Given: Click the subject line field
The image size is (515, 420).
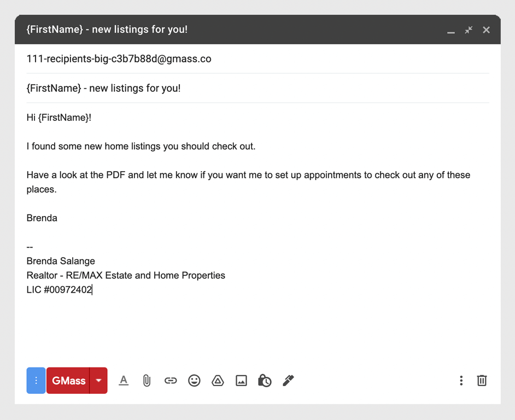Looking at the screenshot, I should point(258,88).
